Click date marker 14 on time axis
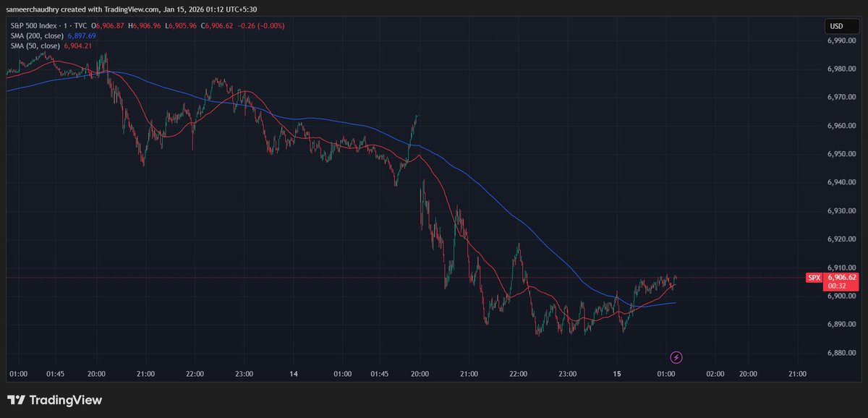868x418 pixels. pos(294,374)
